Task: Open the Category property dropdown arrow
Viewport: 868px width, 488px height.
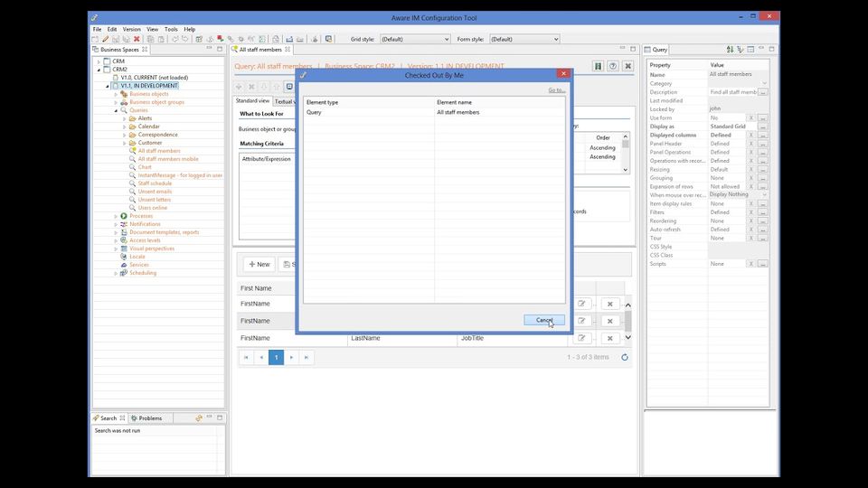Action: pyautogui.click(x=765, y=83)
